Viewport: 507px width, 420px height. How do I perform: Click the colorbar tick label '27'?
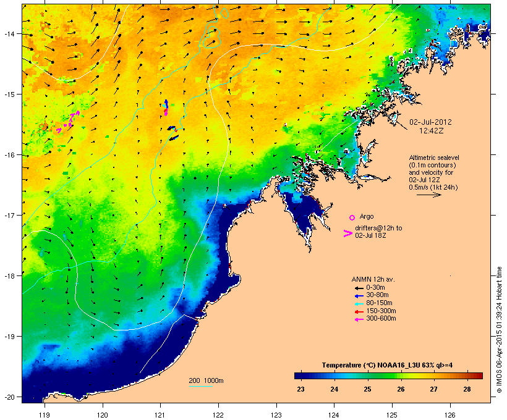click(433, 389)
